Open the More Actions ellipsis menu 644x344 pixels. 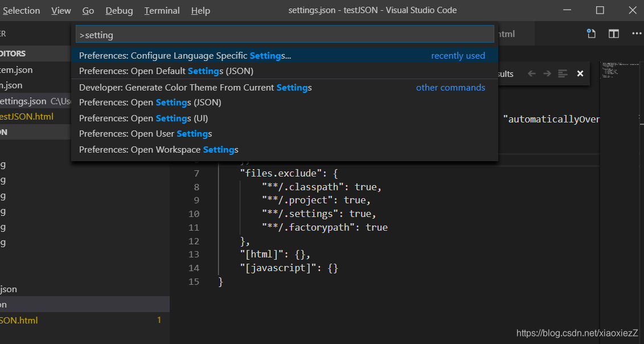(x=637, y=34)
